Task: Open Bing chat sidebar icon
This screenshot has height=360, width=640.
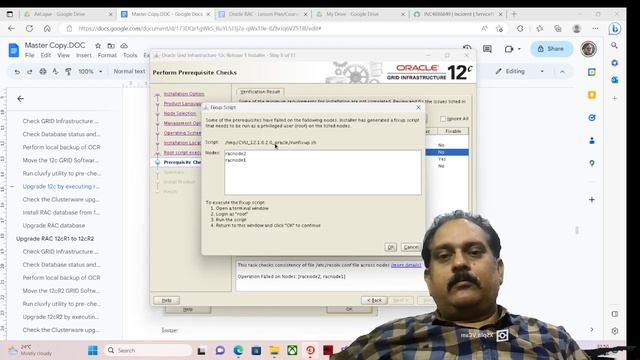Action: tap(615, 29)
